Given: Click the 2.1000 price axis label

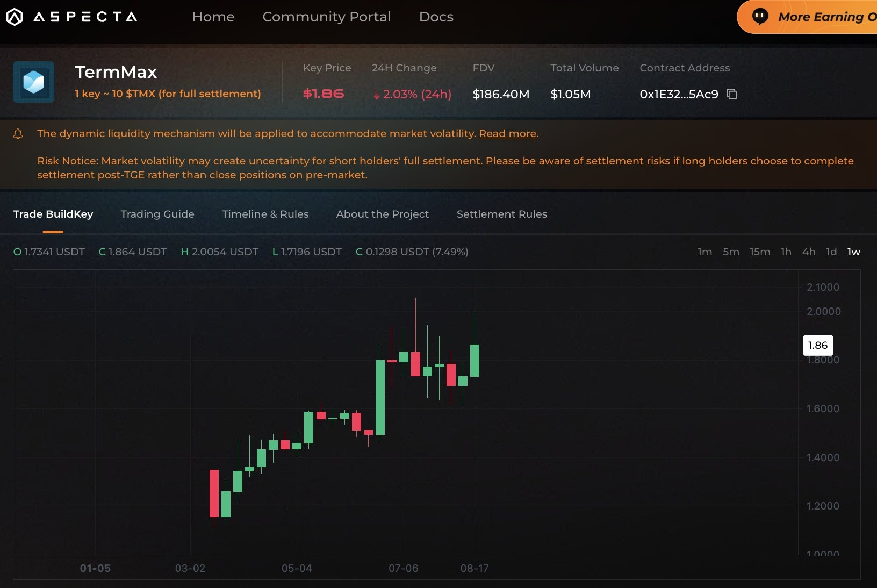Looking at the screenshot, I should pyautogui.click(x=823, y=287).
